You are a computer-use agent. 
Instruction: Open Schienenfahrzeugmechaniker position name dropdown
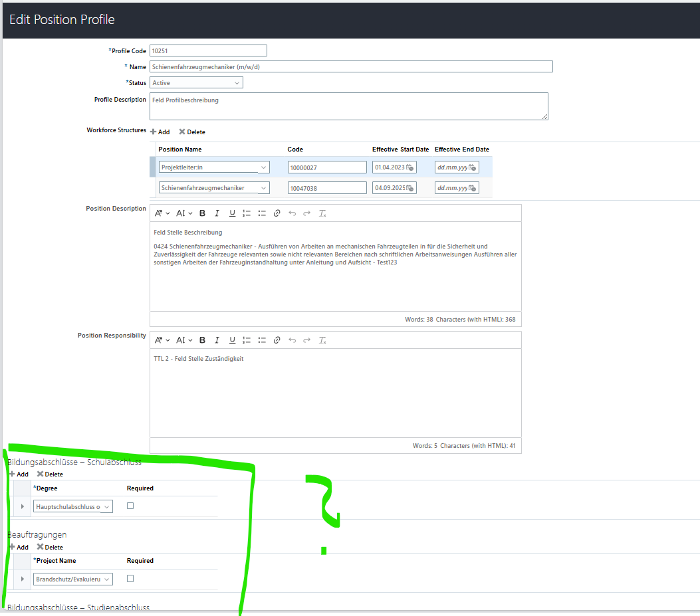coord(214,187)
